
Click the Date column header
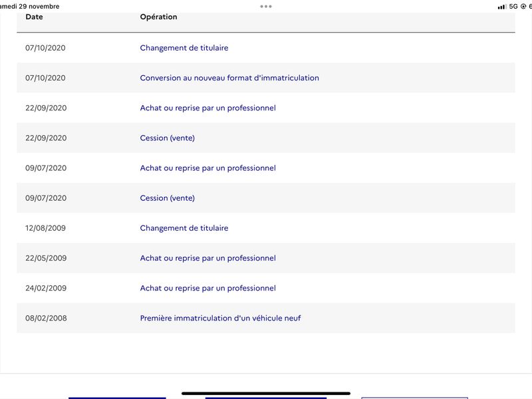click(34, 17)
